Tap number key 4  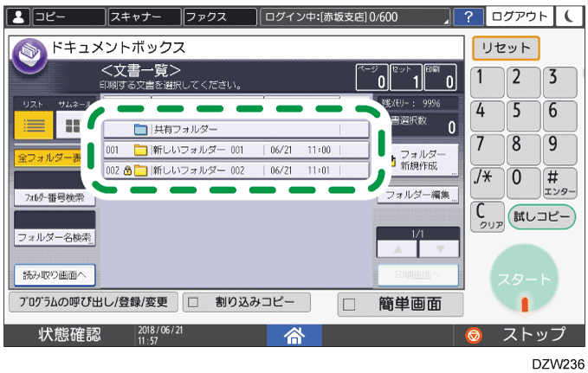click(488, 116)
